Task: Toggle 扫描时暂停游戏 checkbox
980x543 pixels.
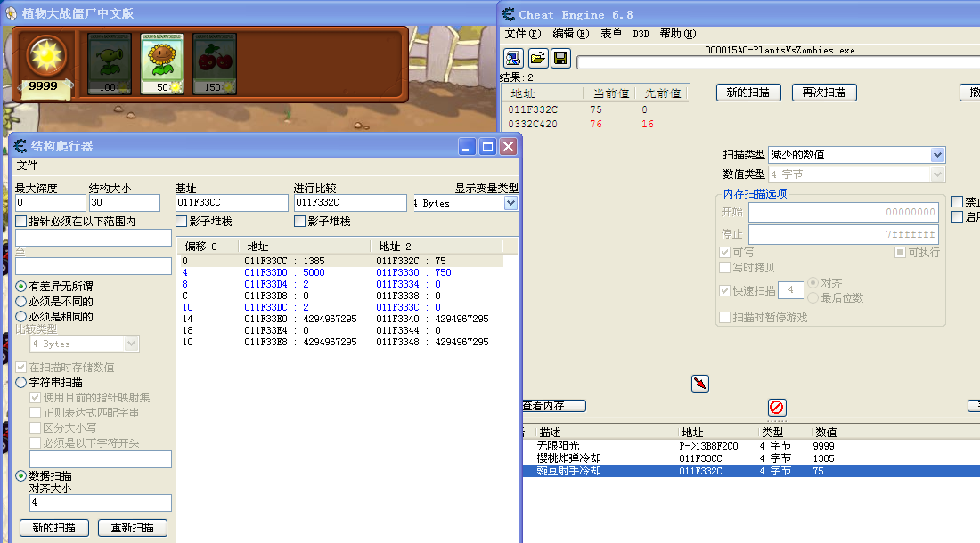Action: (x=725, y=318)
